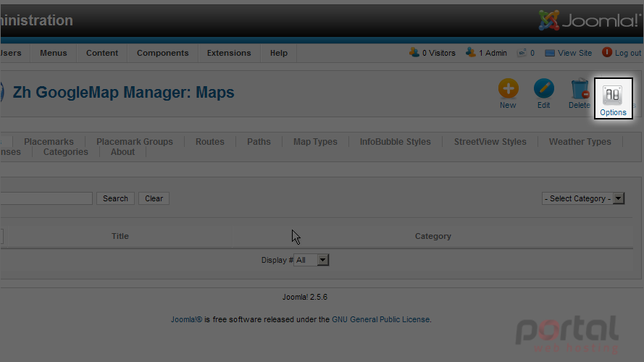
Task: Click the filter search input field
Action: [x=46, y=198]
